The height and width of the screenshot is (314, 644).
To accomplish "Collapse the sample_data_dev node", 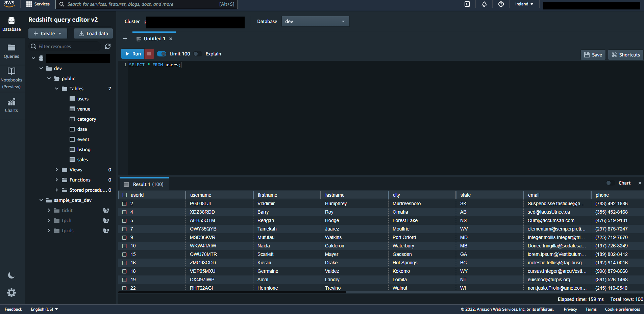I will point(41,200).
